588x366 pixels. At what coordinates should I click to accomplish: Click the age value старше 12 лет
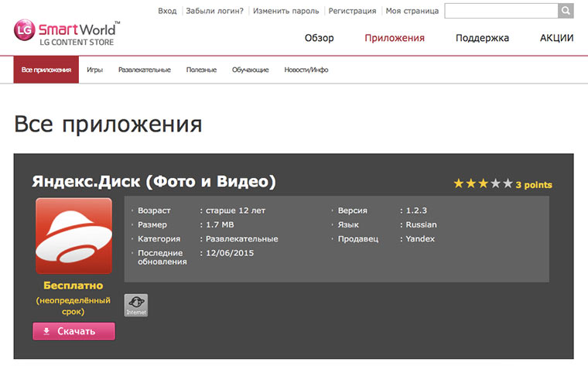pyautogui.click(x=235, y=210)
